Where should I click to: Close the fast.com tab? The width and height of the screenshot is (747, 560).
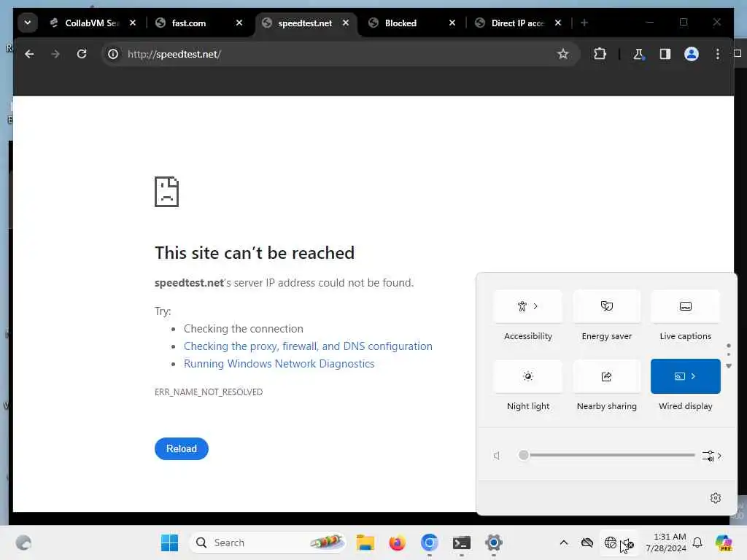[x=239, y=23]
